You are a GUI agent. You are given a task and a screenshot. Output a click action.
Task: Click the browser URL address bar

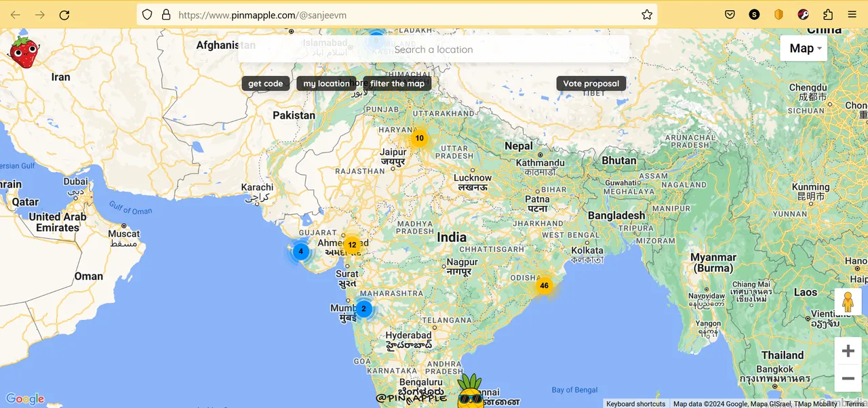coord(397,14)
